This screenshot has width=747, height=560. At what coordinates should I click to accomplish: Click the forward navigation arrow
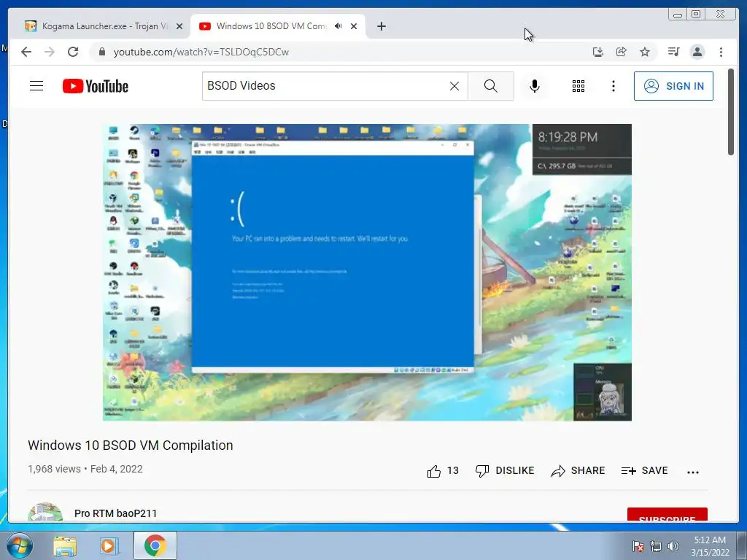pos(50,52)
